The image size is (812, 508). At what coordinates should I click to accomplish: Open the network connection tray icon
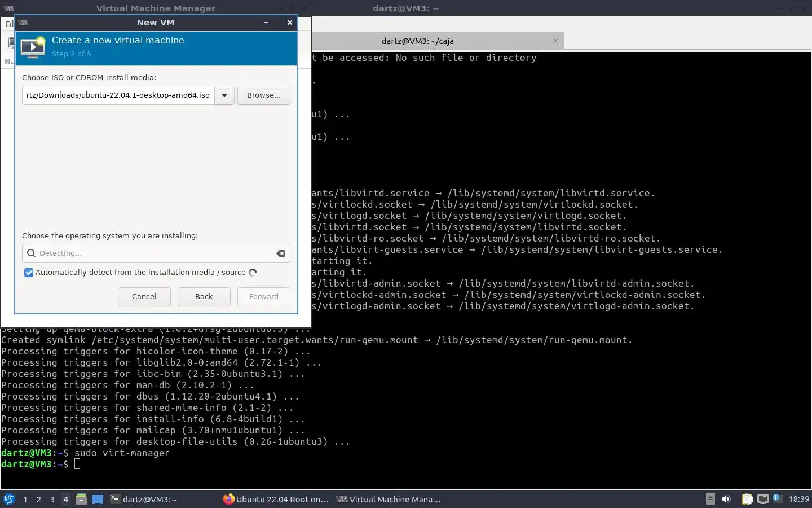pyautogui.click(x=763, y=499)
